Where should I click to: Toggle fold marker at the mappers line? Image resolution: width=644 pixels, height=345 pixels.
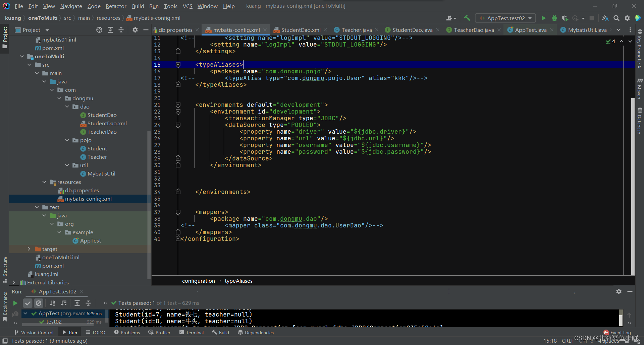178,212
